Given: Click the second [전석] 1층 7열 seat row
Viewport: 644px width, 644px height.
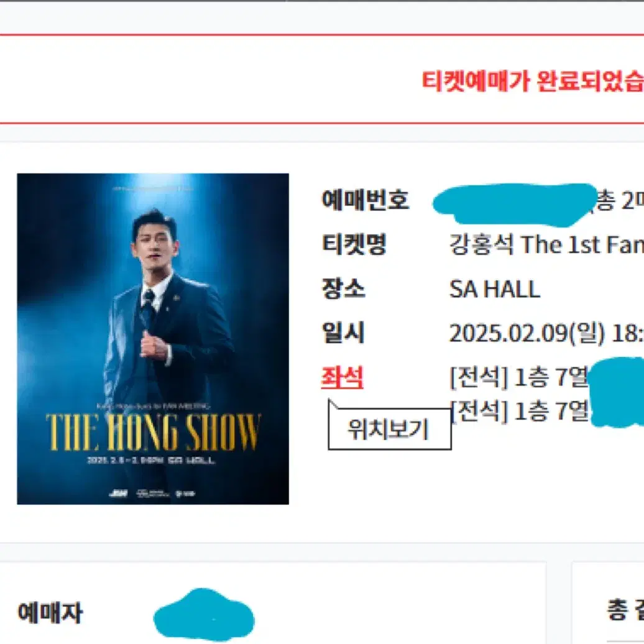Looking at the screenshot, I should (520, 410).
